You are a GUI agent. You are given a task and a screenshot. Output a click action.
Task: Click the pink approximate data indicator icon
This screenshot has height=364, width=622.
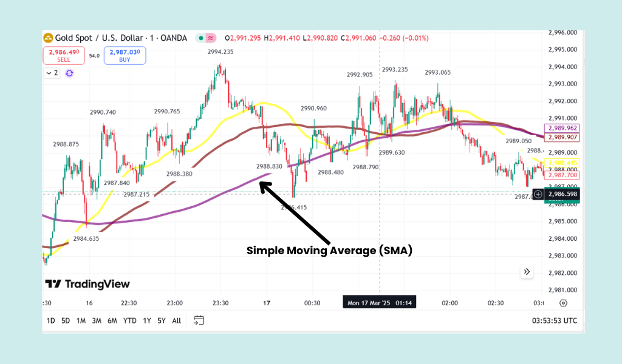coord(211,38)
